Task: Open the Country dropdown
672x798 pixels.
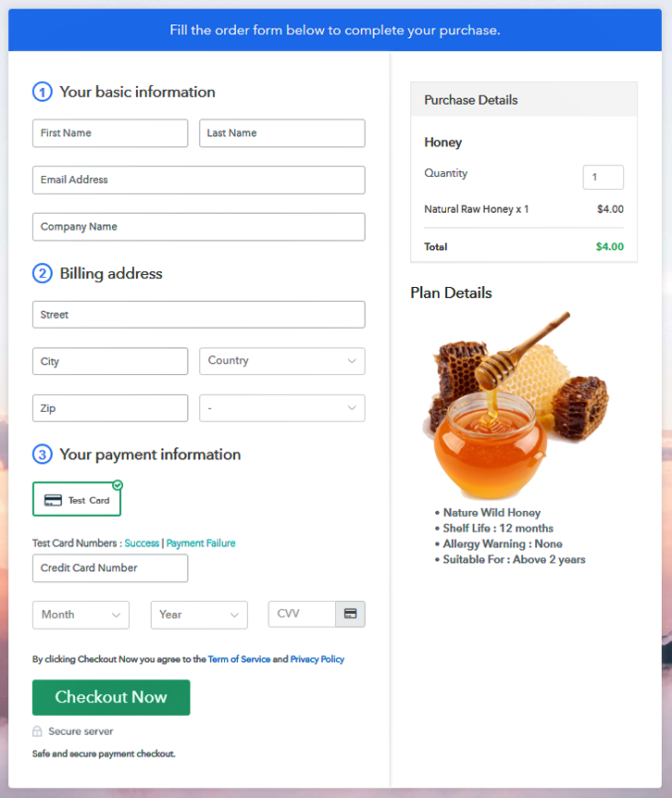Action: click(x=281, y=361)
